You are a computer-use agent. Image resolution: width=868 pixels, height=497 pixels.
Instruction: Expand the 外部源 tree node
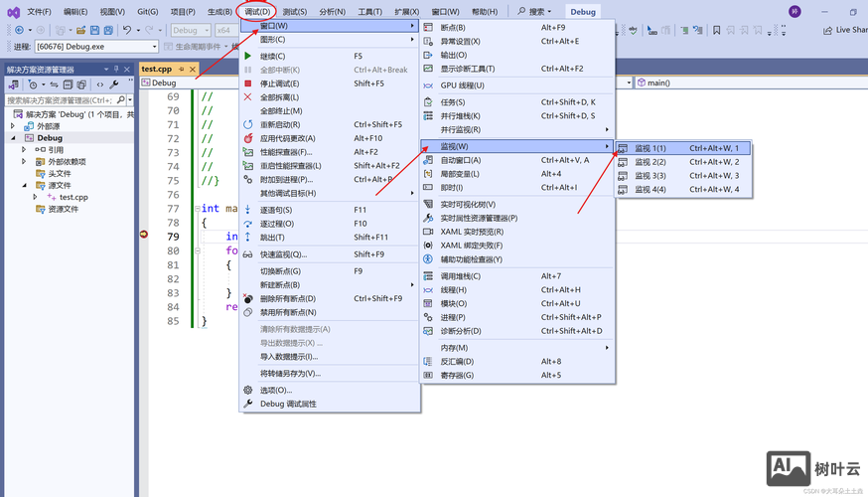click(13, 126)
